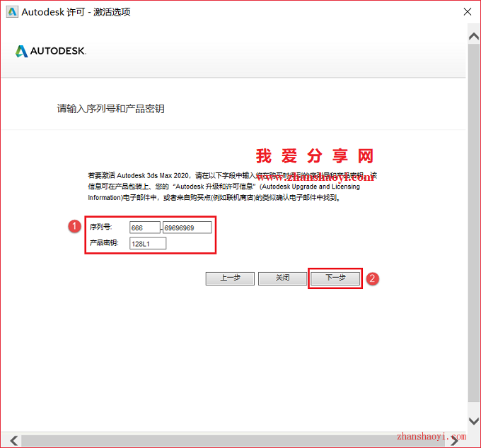
Task: Click the 上一步 (Back) button
Action: pos(230,278)
